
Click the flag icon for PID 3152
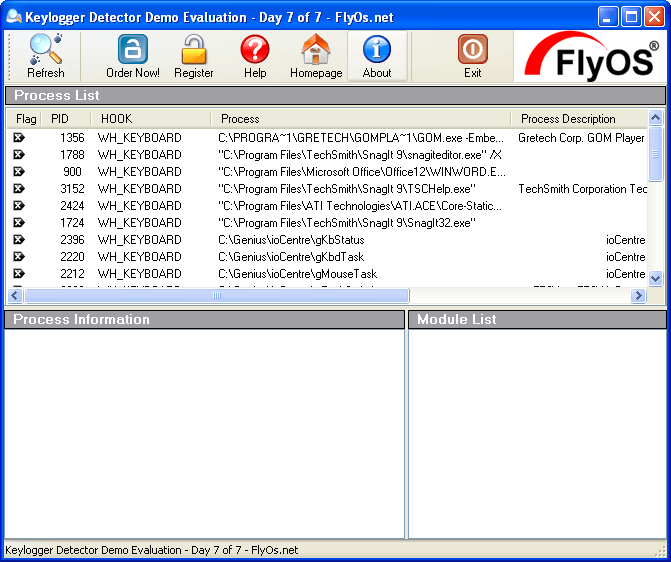(19, 188)
